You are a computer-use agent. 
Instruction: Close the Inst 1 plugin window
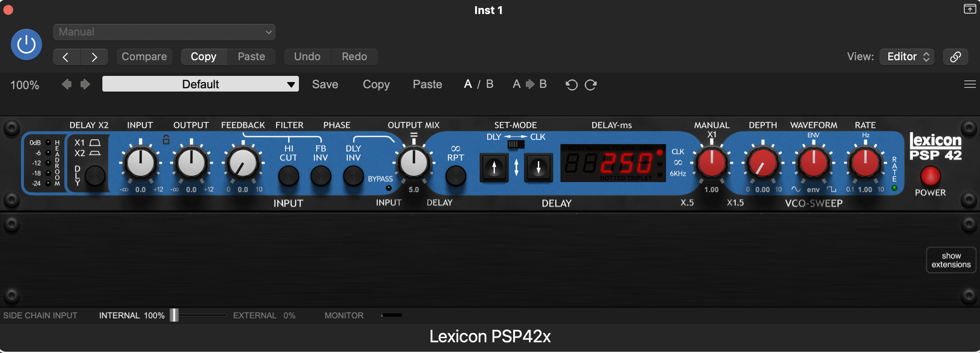coord(8,9)
